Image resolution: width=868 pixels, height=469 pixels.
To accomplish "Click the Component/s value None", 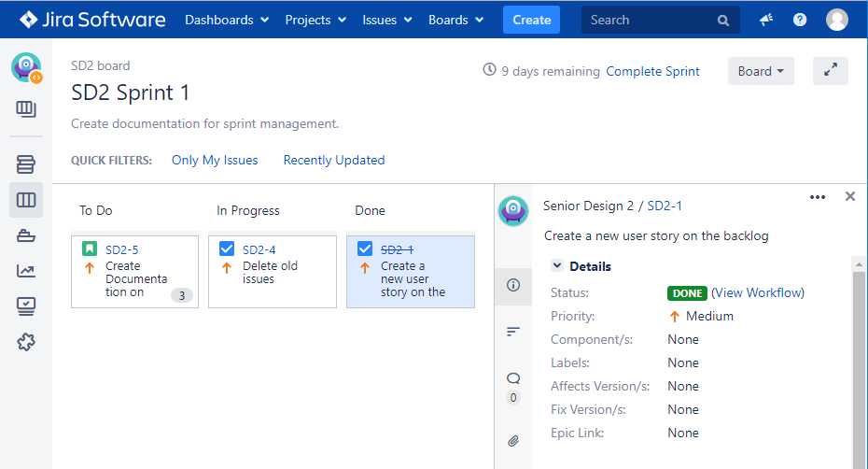I will click(683, 339).
